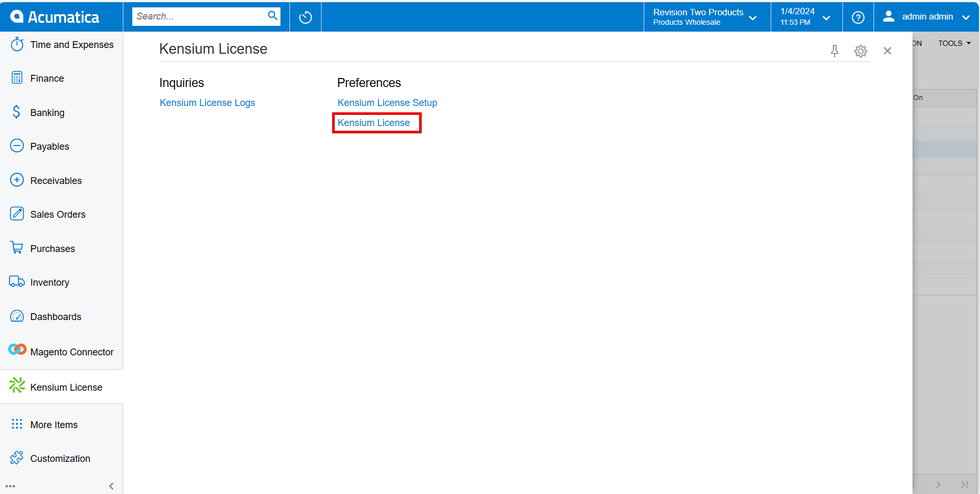
Task: Select the Purchases cart icon
Action: pos(17,248)
